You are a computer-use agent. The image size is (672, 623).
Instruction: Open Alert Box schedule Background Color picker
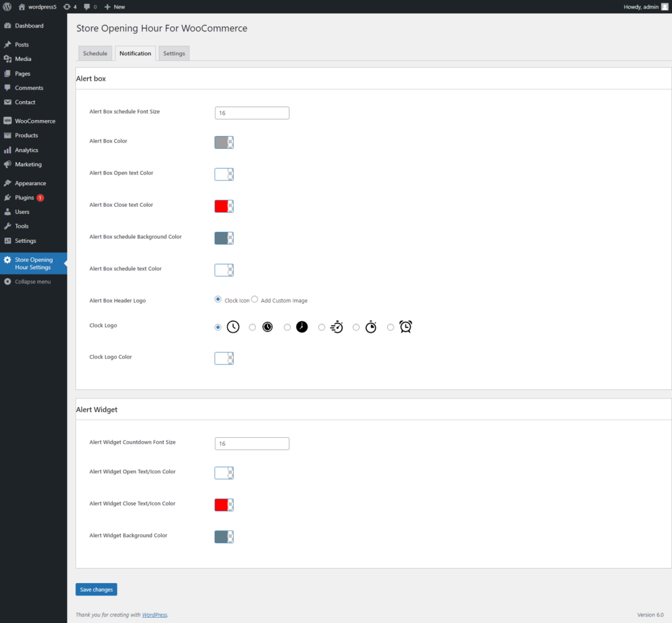(224, 238)
